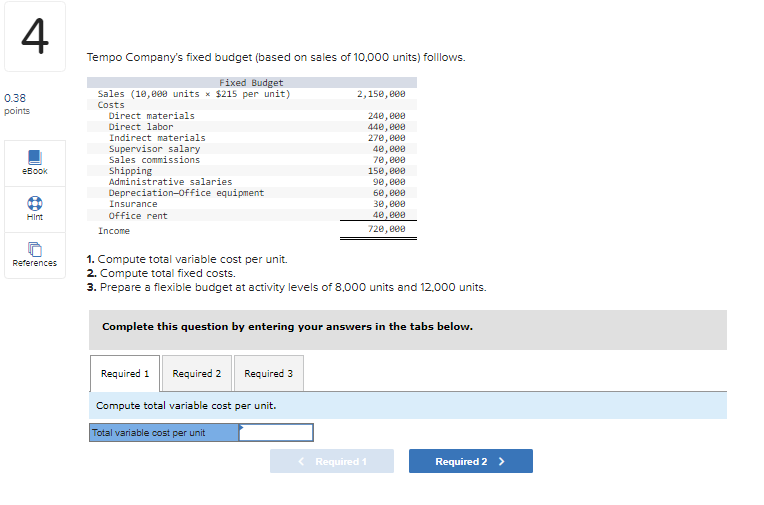The width and height of the screenshot is (764, 505).
Task: Click the Office rent row label
Action: point(138,215)
